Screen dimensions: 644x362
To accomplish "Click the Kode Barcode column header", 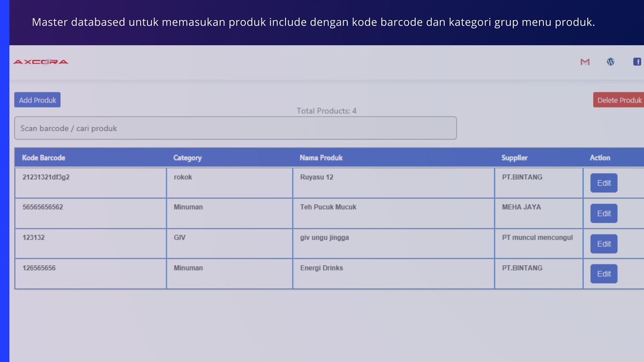I will pyautogui.click(x=43, y=158).
